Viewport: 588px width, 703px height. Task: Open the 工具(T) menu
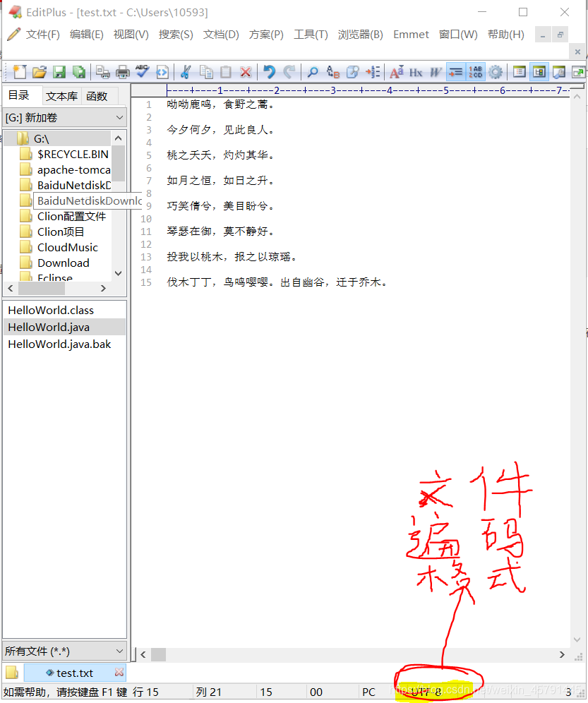coord(311,35)
